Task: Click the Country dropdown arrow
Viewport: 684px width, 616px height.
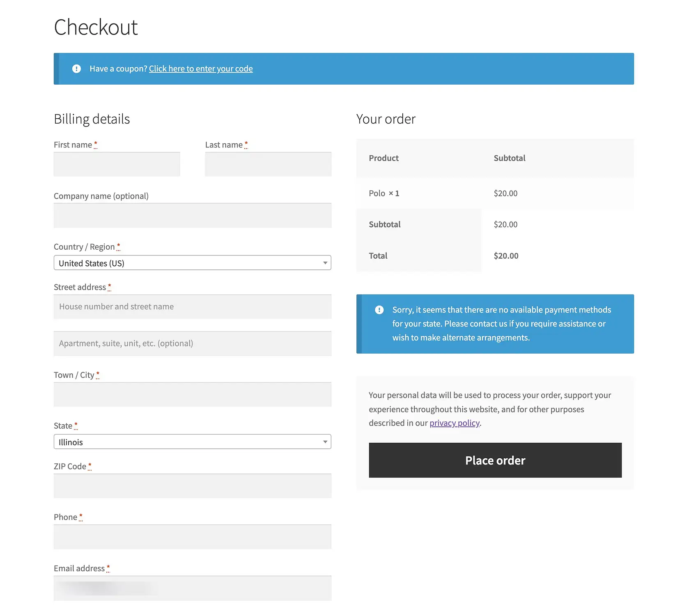Action: point(325,263)
